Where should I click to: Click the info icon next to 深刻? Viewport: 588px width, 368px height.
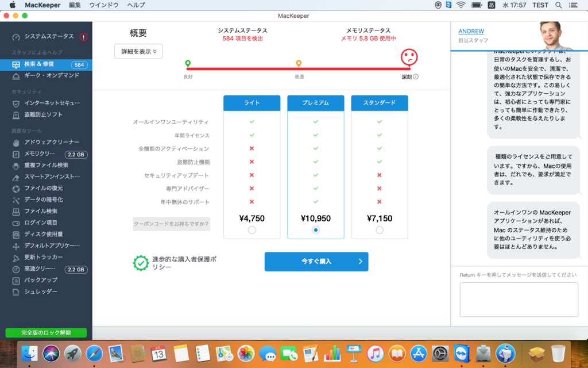(416, 76)
